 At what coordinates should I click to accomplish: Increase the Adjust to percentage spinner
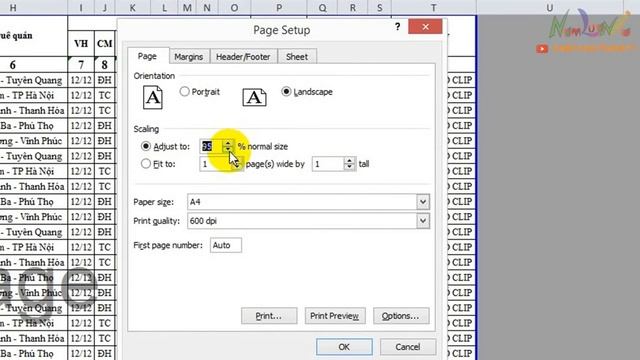click(x=228, y=143)
